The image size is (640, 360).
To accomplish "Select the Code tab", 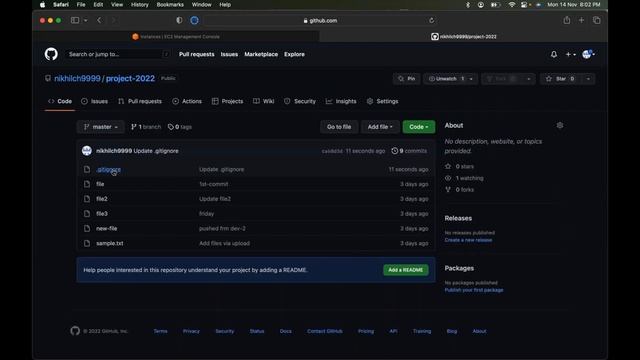I will click(x=60, y=101).
